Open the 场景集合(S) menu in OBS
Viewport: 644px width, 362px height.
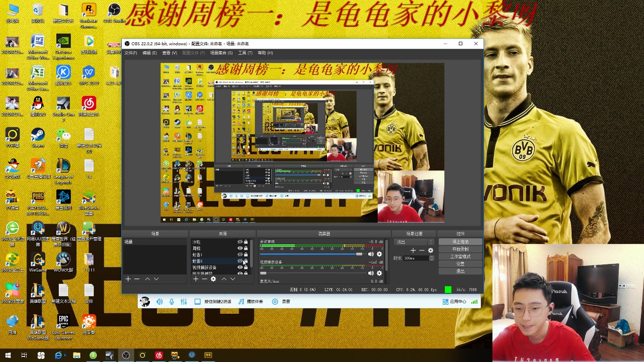(221, 53)
